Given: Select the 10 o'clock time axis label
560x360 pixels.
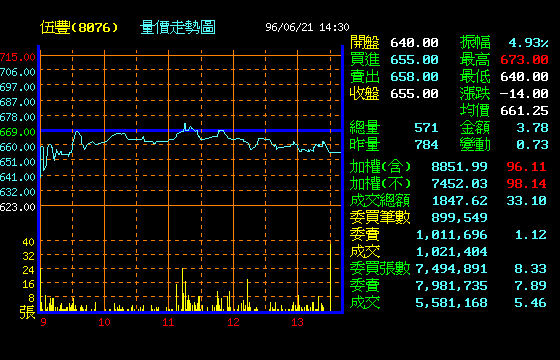Looking at the screenshot, I should pos(104,322).
